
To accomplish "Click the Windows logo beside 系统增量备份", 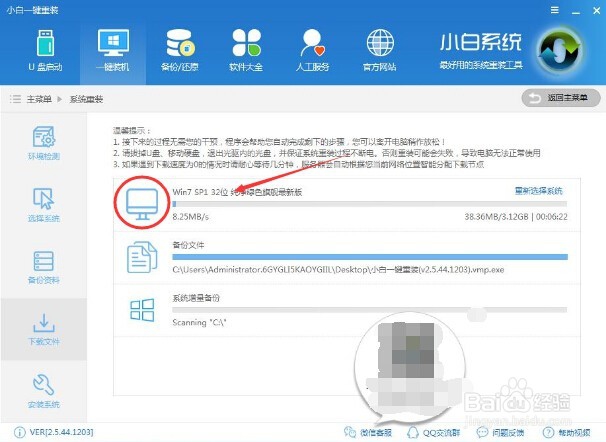I will [142, 310].
